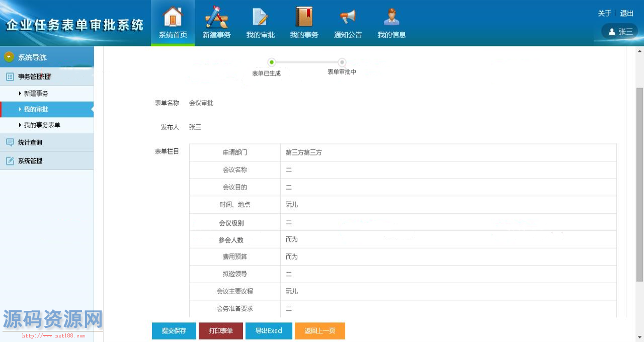Click the 时间、地点 row label
This screenshot has width=644, height=342.
click(235, 205)
